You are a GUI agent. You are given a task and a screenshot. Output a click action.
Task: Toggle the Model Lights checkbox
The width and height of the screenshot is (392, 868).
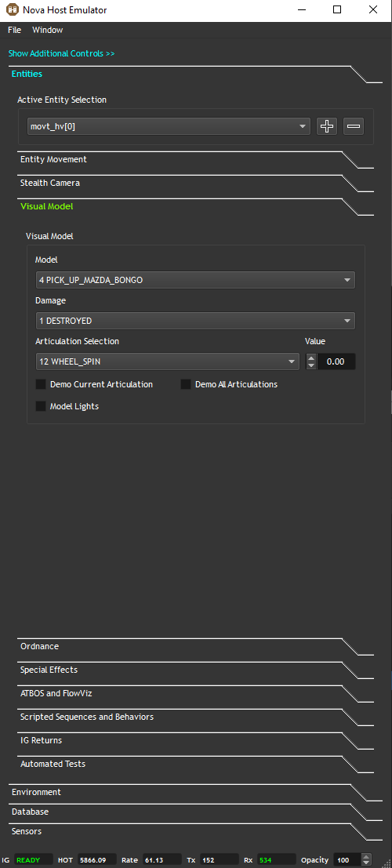(41, 406)
